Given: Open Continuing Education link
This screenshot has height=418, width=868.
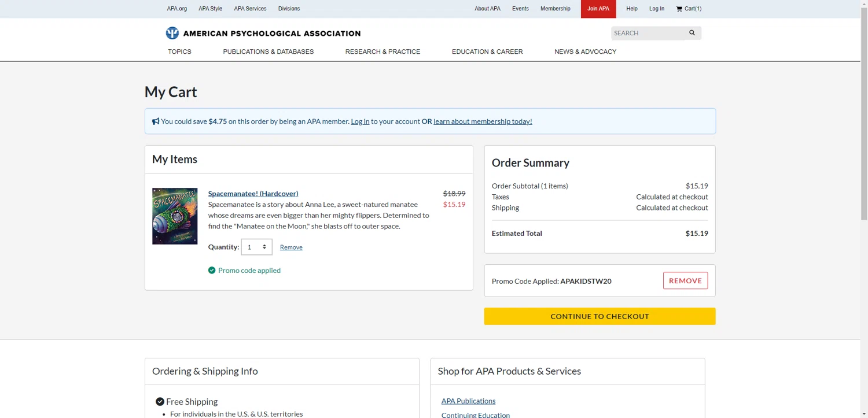Looking at the screenshot, I should (x=476, y=415).
